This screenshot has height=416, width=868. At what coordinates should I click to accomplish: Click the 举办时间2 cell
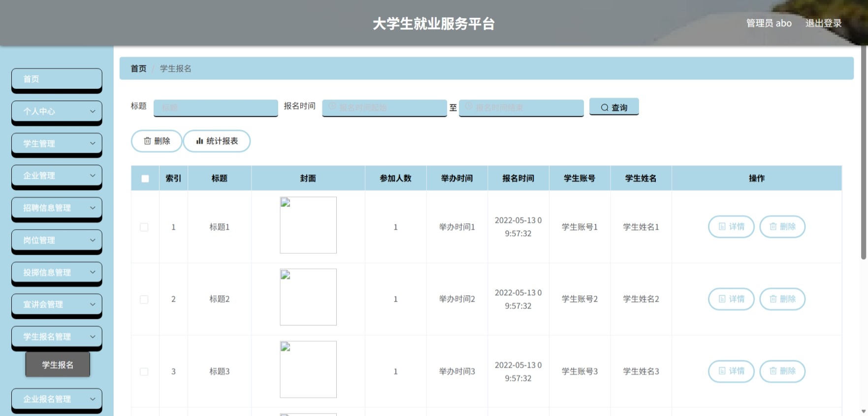pos(457,299)
